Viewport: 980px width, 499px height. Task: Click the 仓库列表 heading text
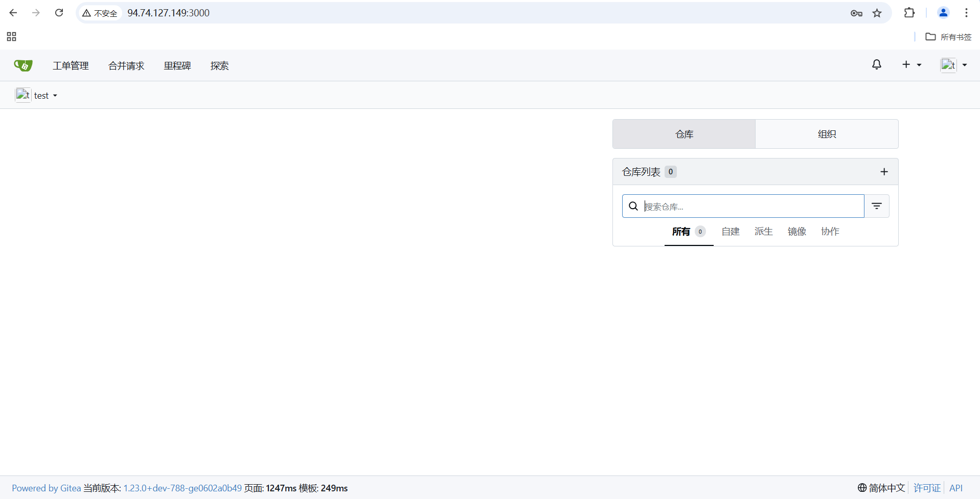coord(641,172)
